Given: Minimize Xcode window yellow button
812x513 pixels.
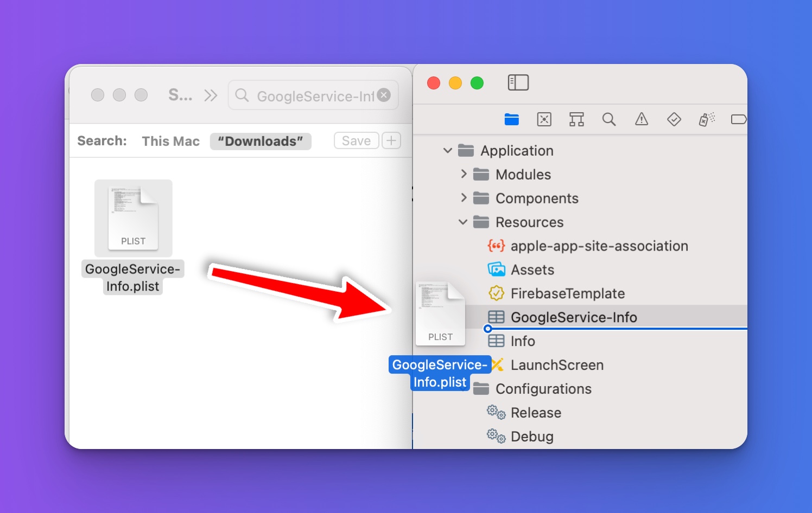Looking at the screenshot, I should [455, 83].
